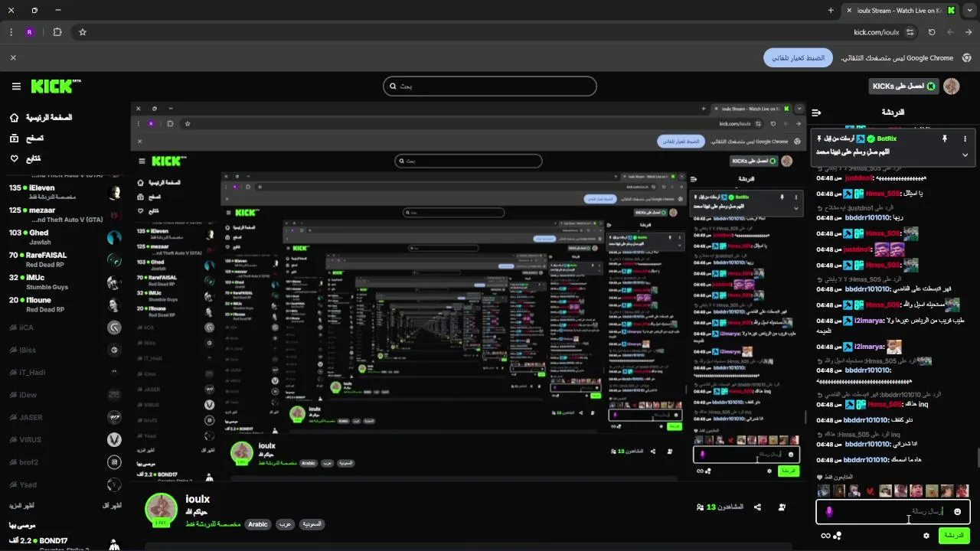The image size is (980, 551).
Task: Click the infinity icon below chat input
Action: tap(825, 536)
